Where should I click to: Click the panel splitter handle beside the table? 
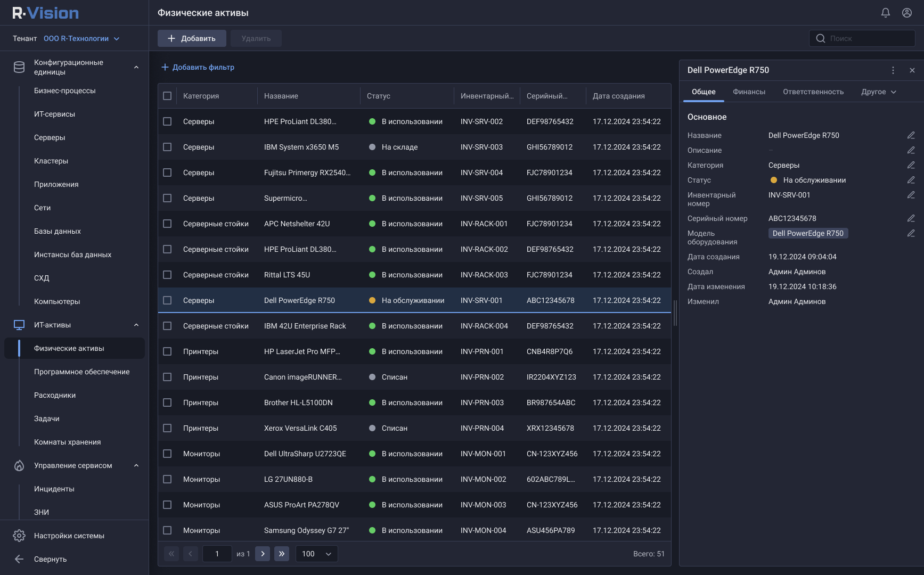coord(675,313)
